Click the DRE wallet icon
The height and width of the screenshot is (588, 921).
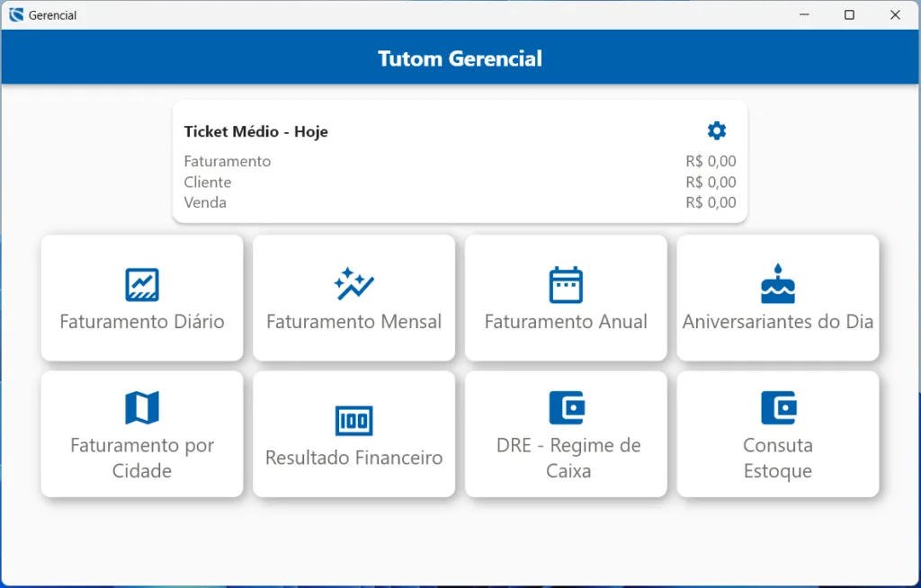(x=567, y=407)
